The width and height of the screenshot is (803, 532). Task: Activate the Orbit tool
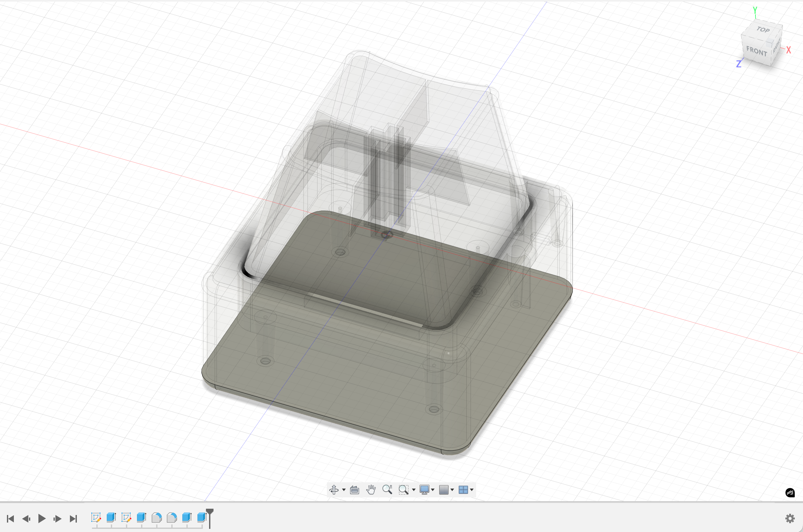tap(334, 490)
